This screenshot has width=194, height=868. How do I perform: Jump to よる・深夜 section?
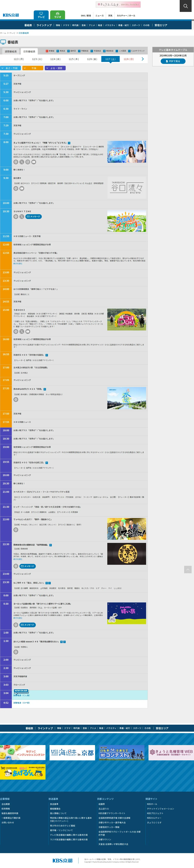pyautogui.click(x=55, y=68)
